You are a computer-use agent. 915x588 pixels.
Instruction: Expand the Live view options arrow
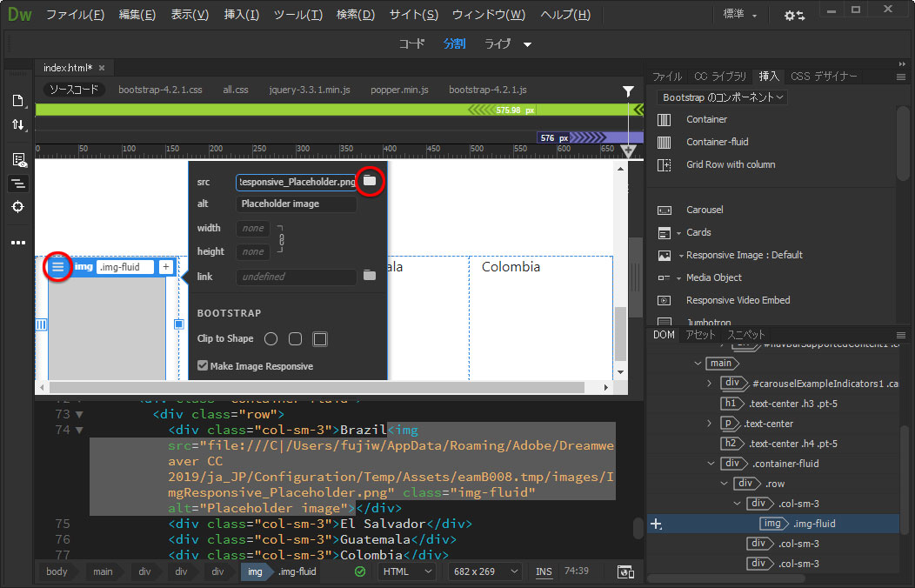527,44
